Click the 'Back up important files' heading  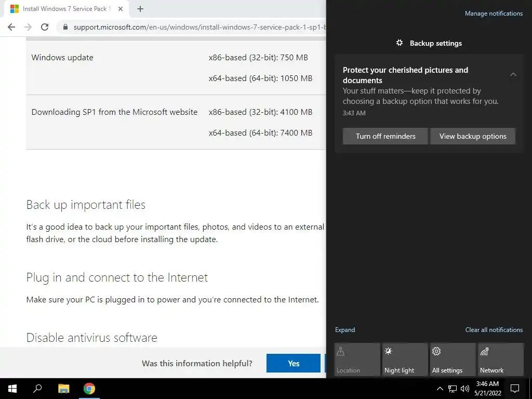(86, 205)
